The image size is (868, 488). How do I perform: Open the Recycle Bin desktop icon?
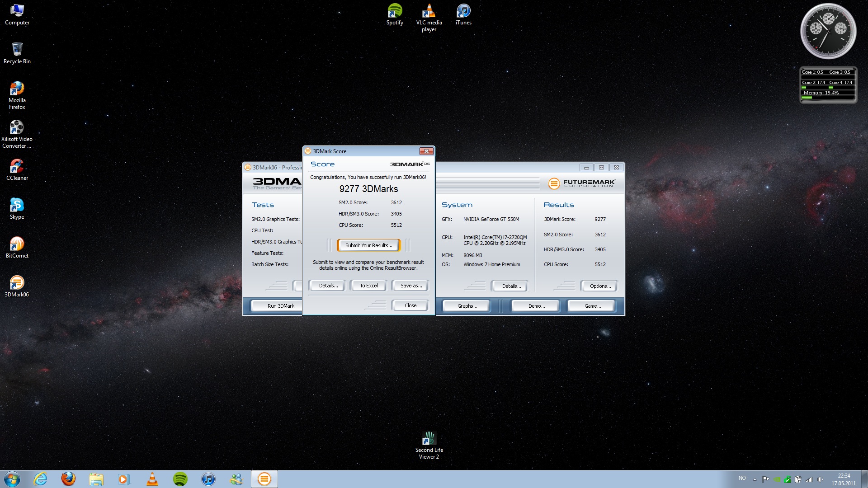[x=17, y=53]
